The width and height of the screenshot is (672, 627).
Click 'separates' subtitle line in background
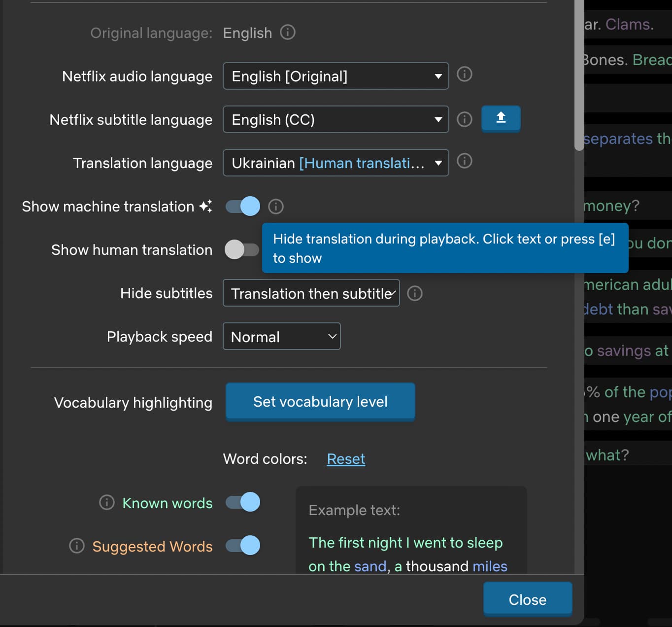click(627, 139)
